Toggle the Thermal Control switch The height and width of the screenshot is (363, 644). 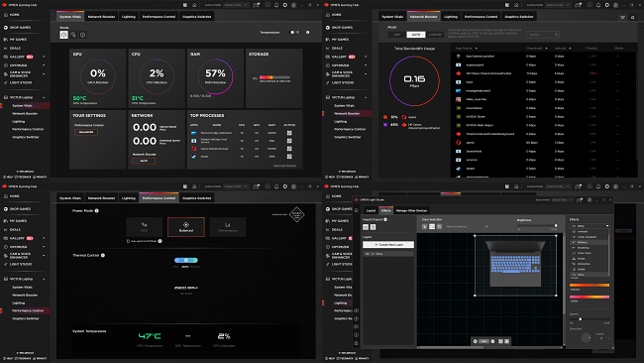pyautogui.click(x=186, y=260)
